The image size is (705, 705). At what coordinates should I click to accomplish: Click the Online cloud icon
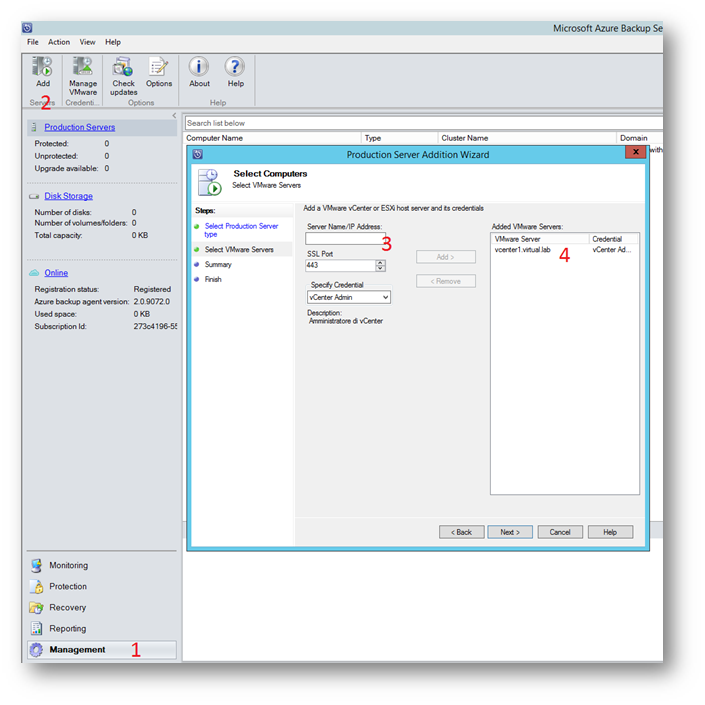click(34, 273)
